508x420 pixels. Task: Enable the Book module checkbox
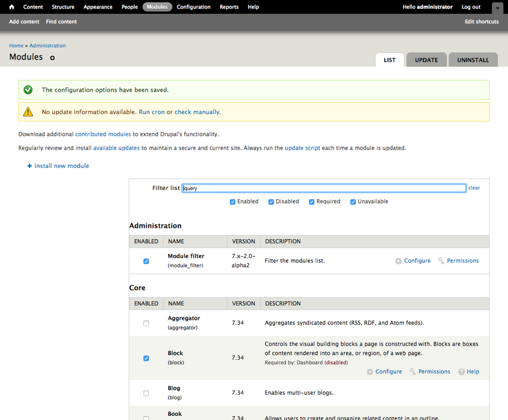146,418
